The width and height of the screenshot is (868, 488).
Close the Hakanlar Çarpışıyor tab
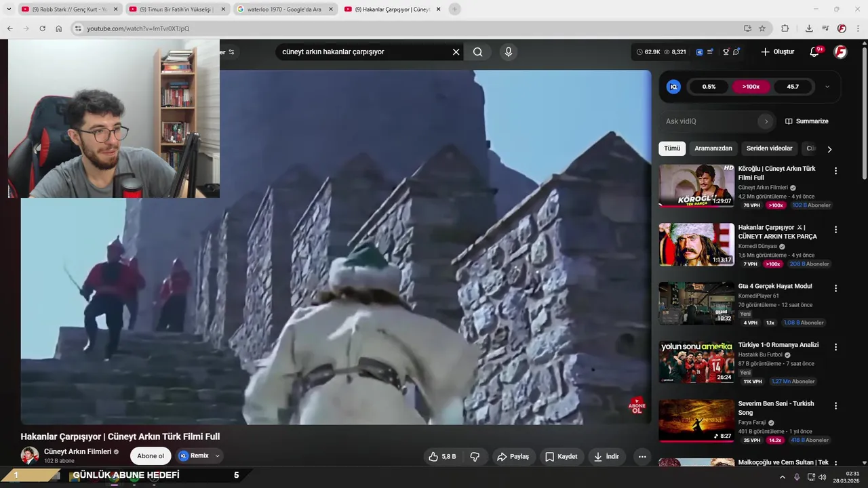point(439,9)
